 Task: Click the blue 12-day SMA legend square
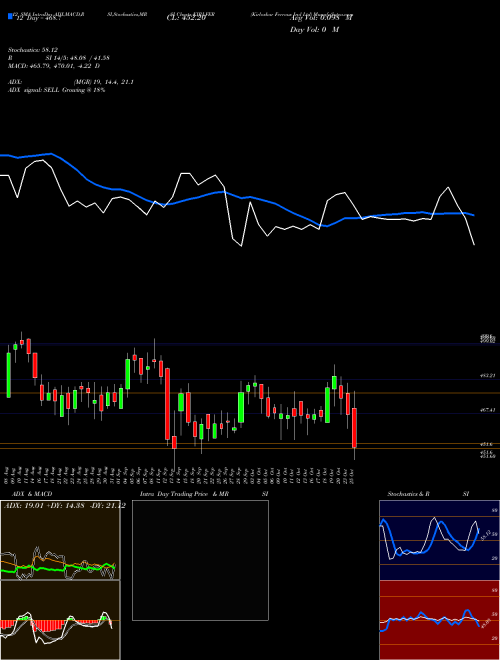pyautogui.click(x=10, y=17)
